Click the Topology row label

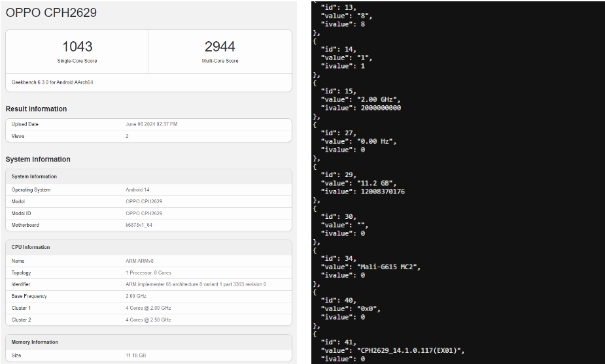(x=21, y=273)
